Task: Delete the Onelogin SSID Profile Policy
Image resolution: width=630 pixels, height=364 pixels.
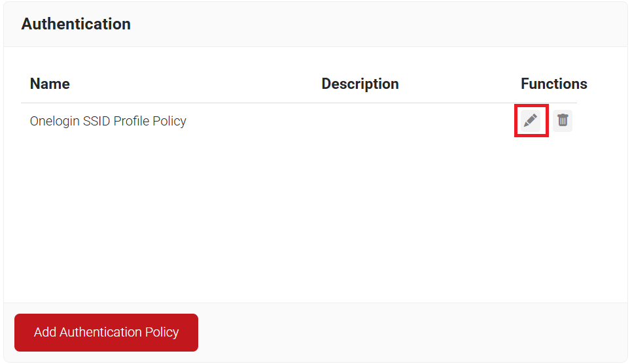Action: pyautogui.click(x=563, y=120)
